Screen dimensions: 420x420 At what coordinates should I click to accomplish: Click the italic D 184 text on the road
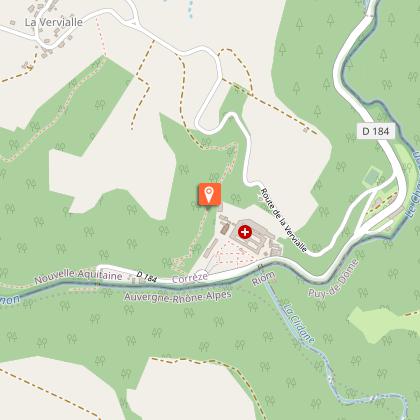click(x=147, y=276)
